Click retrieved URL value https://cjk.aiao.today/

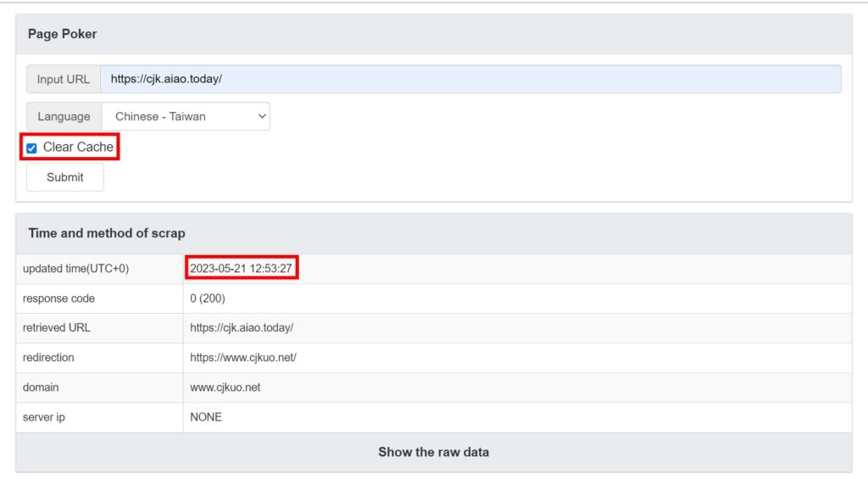tap(242, 328)
